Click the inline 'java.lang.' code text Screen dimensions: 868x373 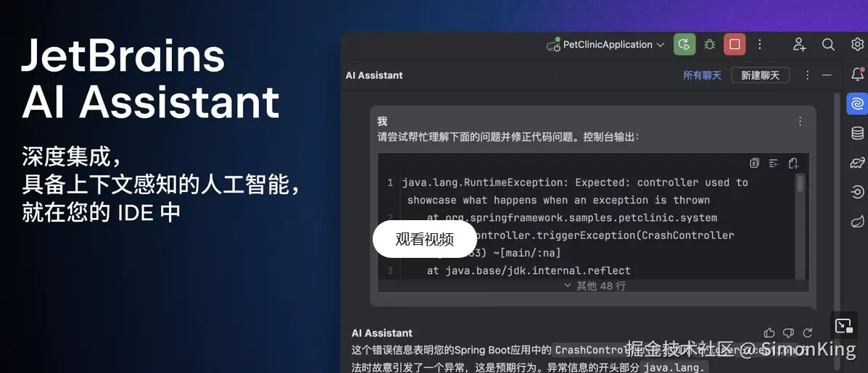pyautogui.click(x=673, y=367)
